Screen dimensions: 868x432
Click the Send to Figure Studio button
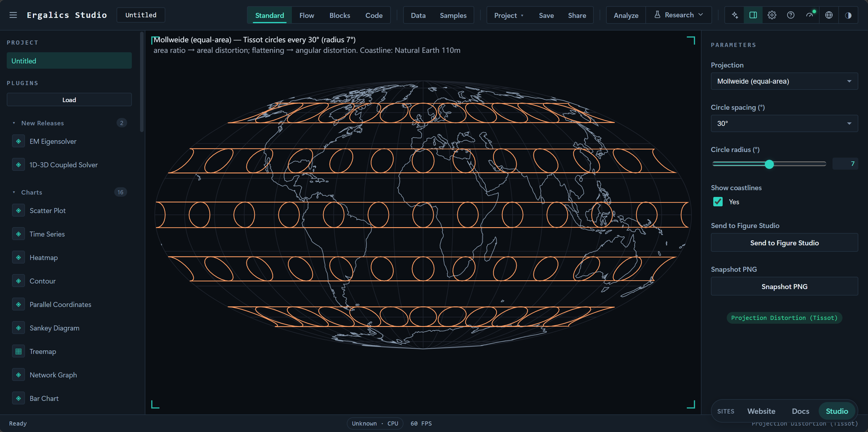coord(784,243)
